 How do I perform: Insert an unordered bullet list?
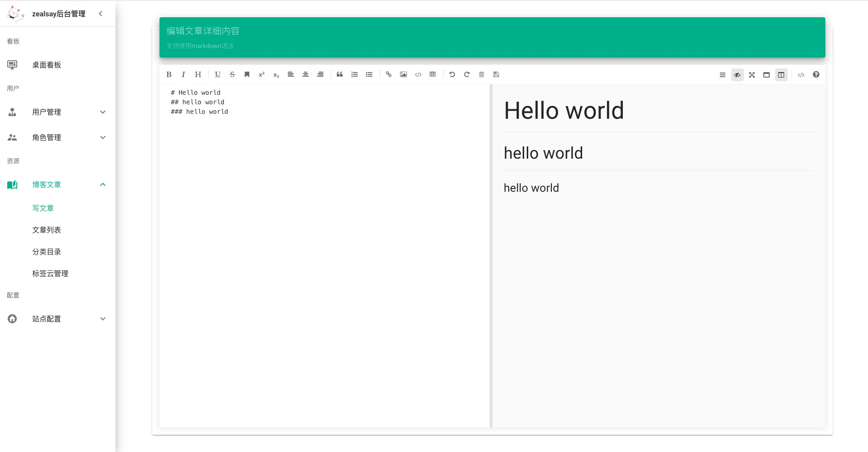(x=369, y=74)
